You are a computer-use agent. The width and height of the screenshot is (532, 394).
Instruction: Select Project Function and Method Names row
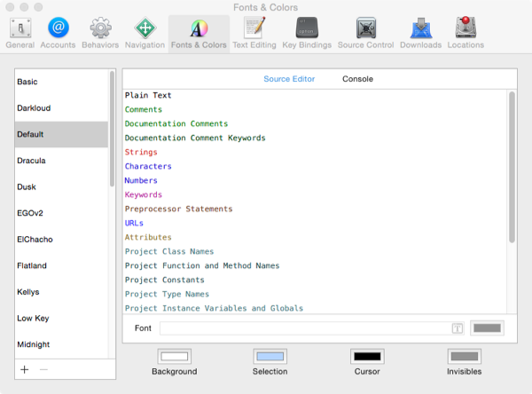315,265
